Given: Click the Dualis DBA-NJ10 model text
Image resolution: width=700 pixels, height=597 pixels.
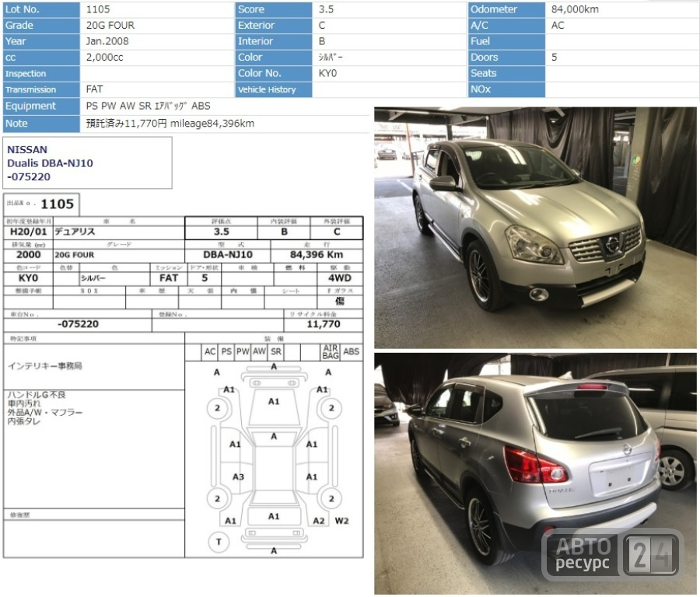Looking at the screenshot, I should point(50,163).
